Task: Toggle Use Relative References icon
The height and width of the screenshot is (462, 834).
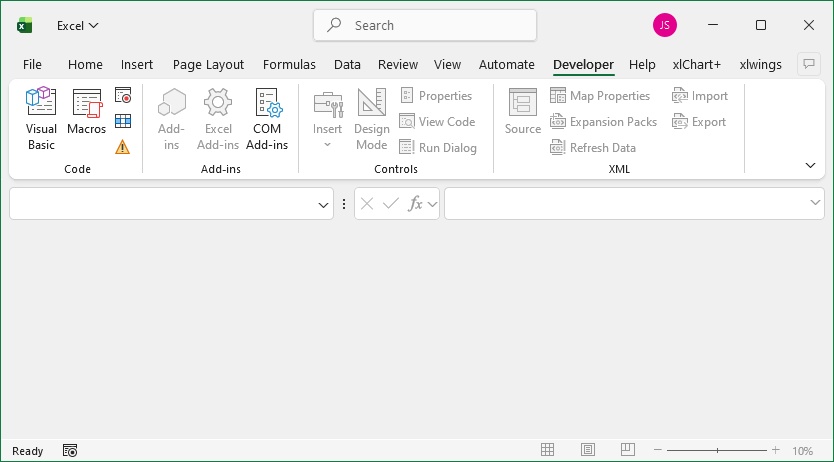Action: coord(123,121)
